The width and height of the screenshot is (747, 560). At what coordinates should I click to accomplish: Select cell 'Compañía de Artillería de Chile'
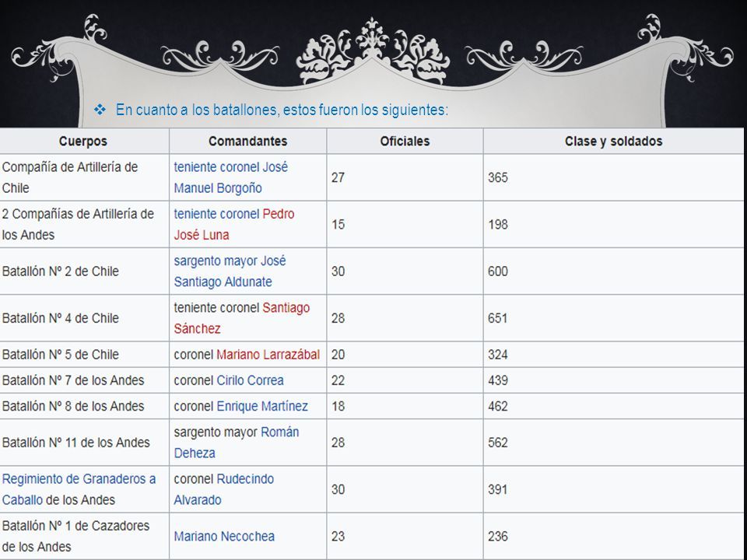pyautogui.click(x=84, y=177)
